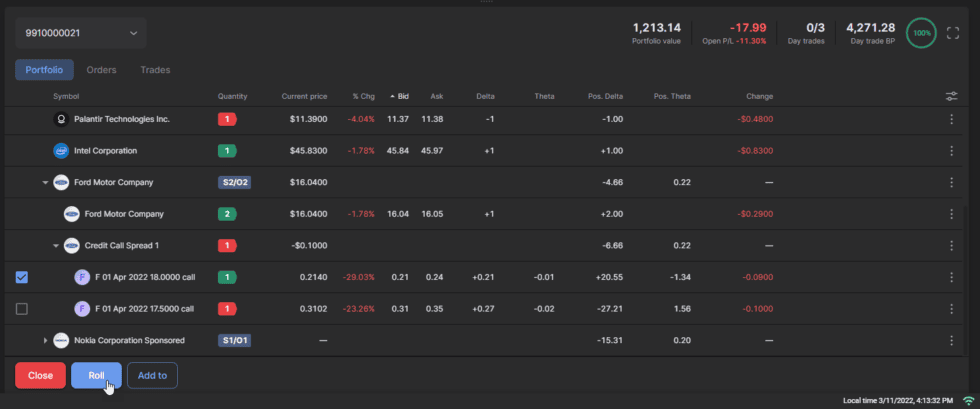The width and height of the screenshot is (980, 409).
Task: Sort by the Quantity column header
Action: [x=232, y=96]
